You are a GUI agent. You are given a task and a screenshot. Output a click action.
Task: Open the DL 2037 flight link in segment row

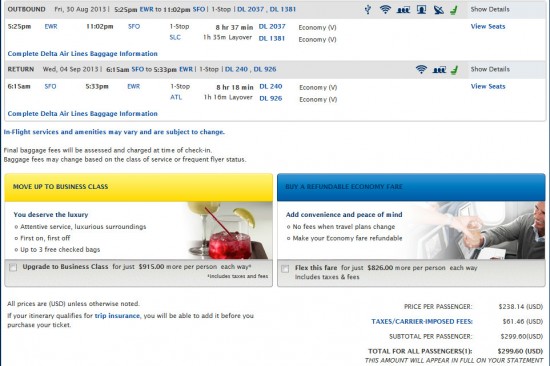click(272, 27)
